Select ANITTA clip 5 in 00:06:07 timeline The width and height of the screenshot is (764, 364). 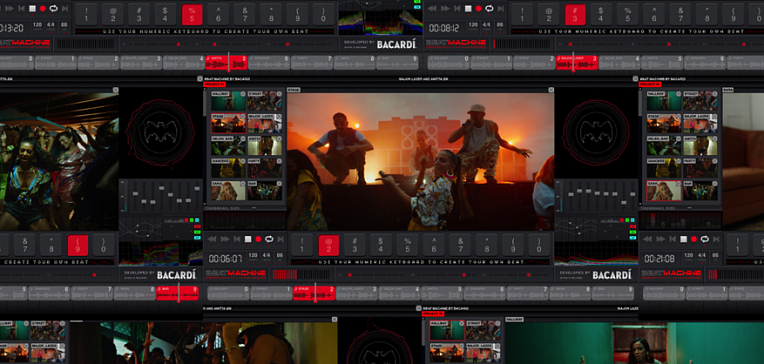click(442, 293)
